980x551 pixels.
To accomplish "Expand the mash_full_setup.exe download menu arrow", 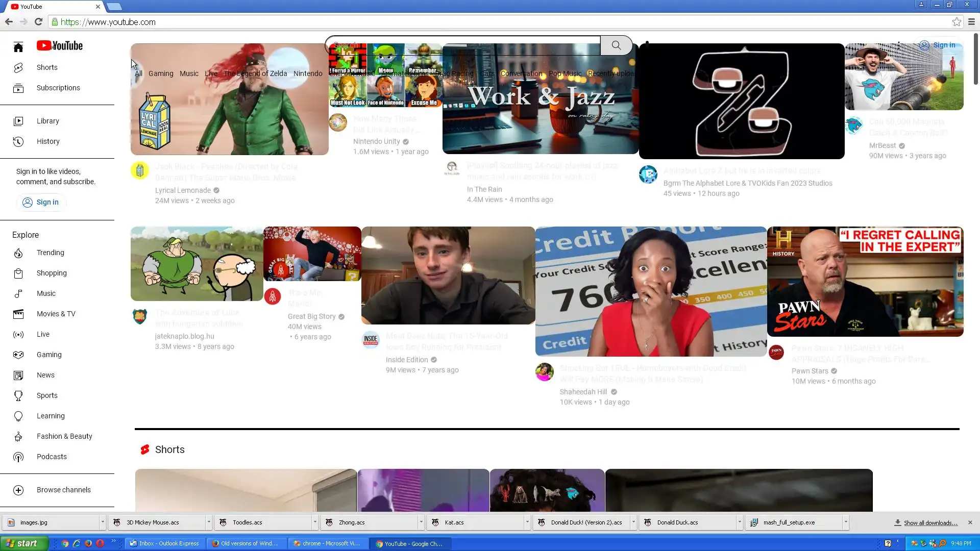I will pyautogui.click(x=846, y=522).
